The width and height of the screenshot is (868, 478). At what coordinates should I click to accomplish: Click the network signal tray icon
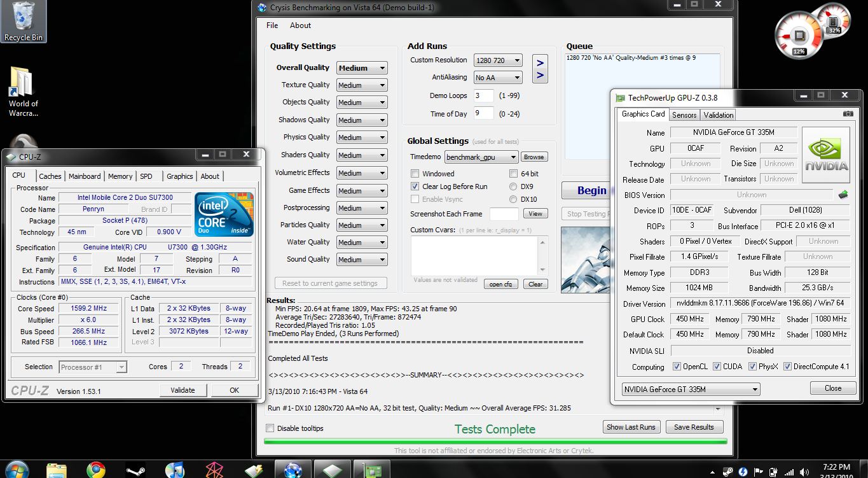coord(789,472)
